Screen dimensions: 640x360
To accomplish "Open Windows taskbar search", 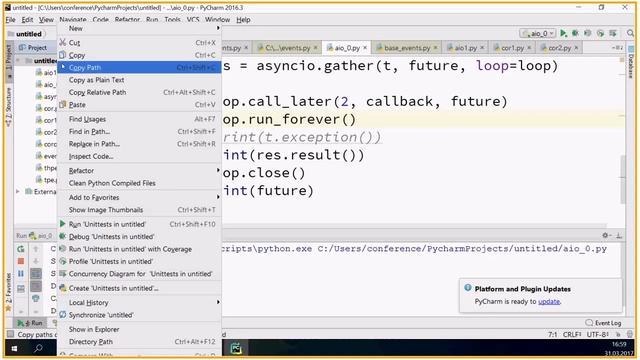I will click(x=38, y=349).
